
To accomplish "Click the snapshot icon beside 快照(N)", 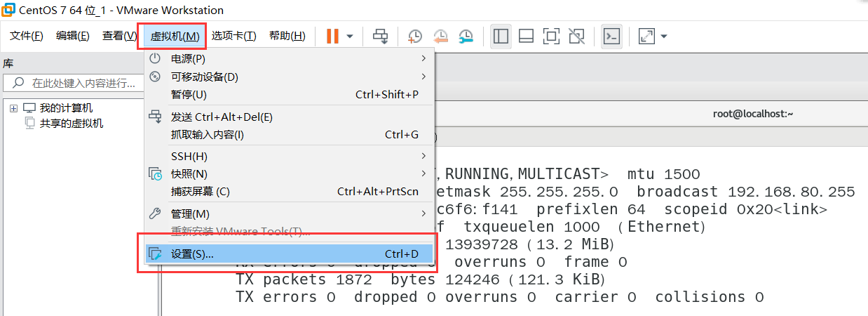I will tap(156, 173).
